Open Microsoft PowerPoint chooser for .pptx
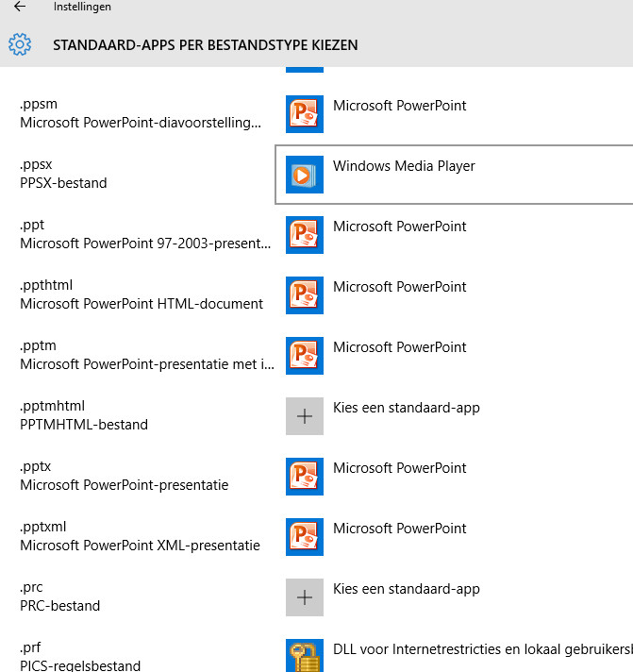The image size is (633, 672). click(x=400, y=468)
